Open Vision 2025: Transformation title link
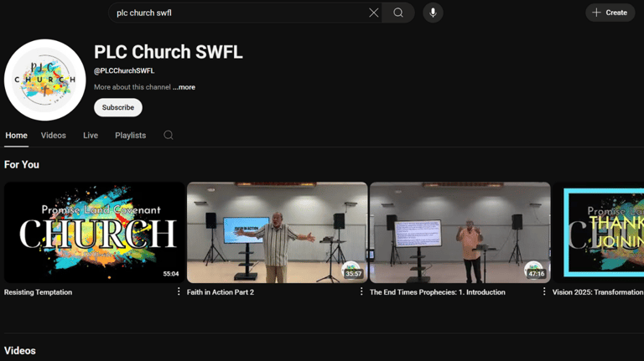Image resolution: width=644 pixels, height=361 pixels. click(x=598, y=292)
